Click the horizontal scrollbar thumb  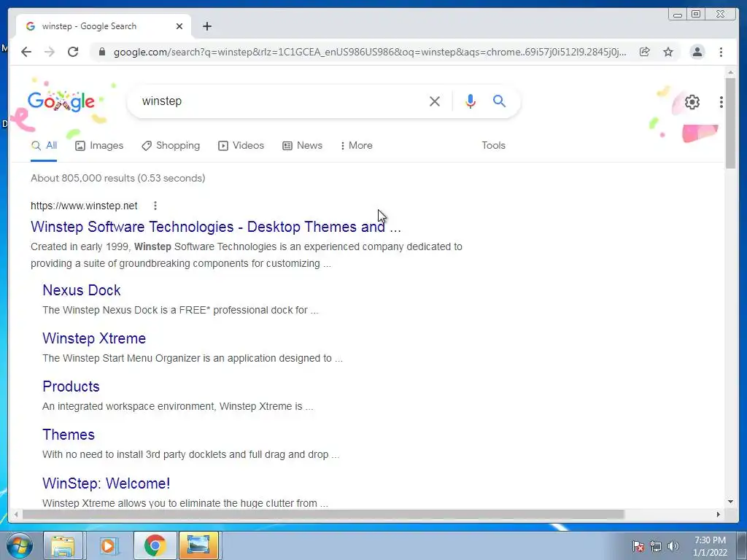(323, 514)
